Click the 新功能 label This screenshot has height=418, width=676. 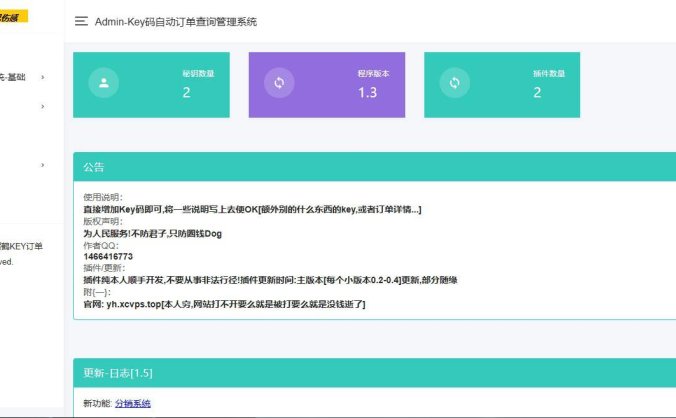(x=98, y=403)
